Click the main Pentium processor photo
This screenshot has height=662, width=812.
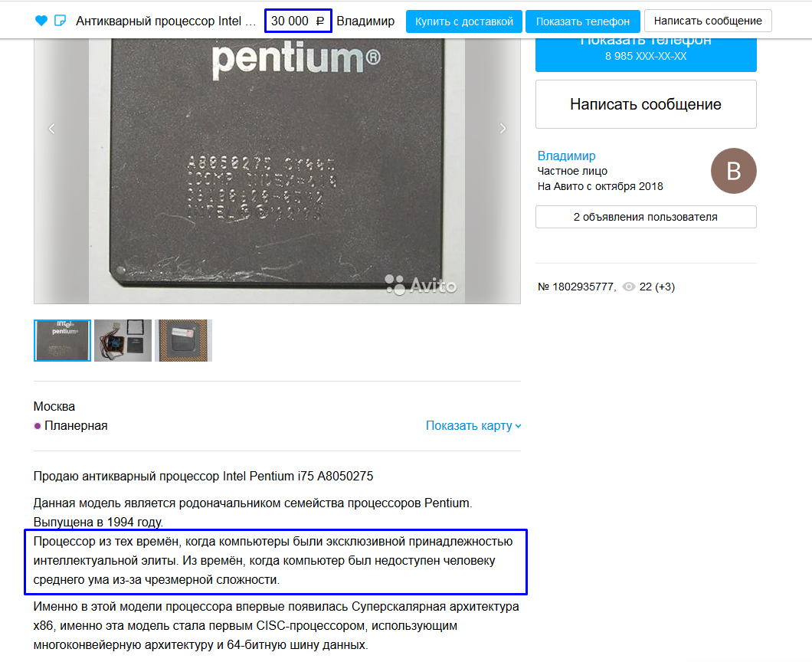point(277,171)
